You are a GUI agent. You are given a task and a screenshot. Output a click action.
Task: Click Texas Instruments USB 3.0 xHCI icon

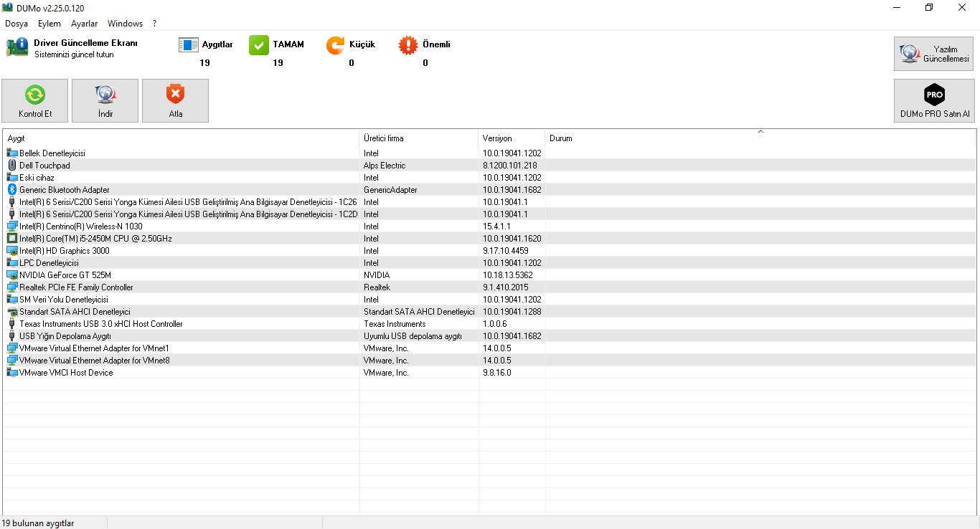coord(12,324)
